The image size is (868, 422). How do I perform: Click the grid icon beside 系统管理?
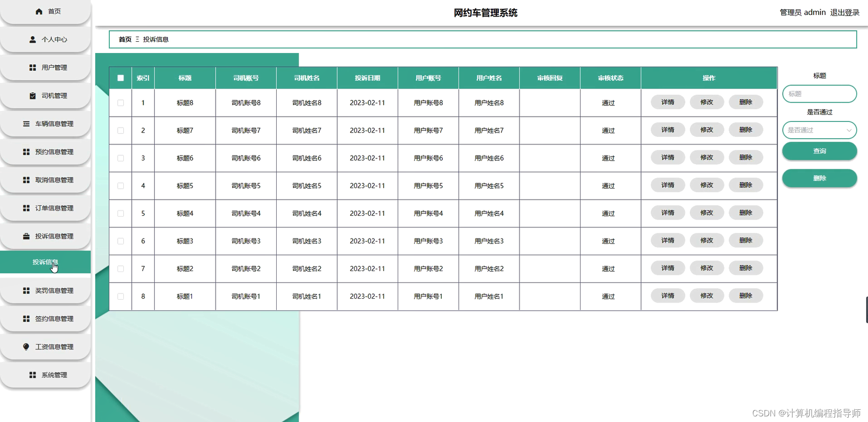(x=33, y=375)
